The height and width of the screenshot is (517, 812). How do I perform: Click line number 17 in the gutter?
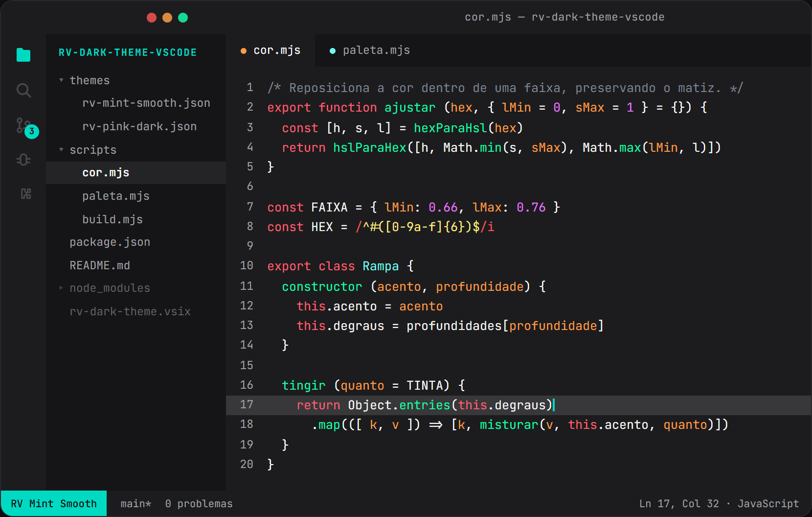tap(247, 404)
